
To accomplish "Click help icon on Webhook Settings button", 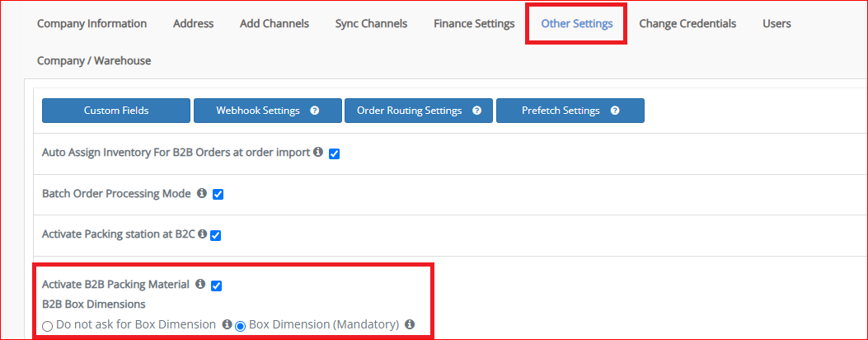I will tap(314, 111).
